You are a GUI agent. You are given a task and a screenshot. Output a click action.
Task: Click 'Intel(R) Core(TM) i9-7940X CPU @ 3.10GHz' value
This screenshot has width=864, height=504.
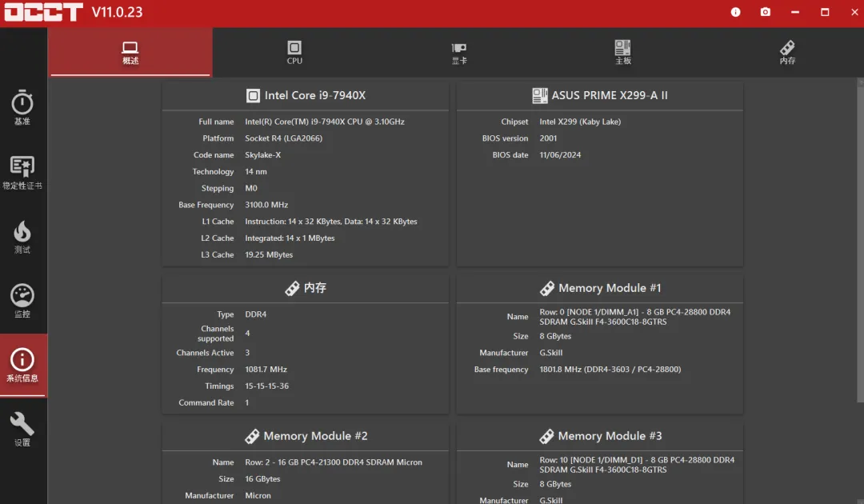[x=325, y=122]
